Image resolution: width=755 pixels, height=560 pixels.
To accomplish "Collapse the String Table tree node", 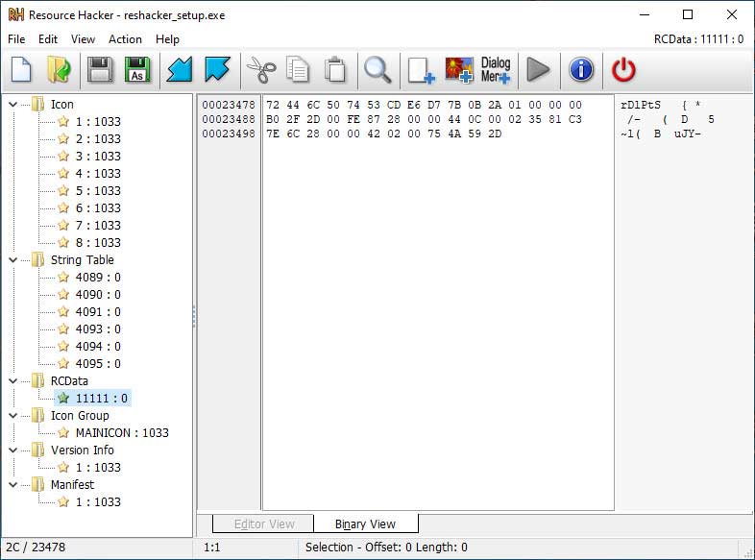I will (13, 260).
